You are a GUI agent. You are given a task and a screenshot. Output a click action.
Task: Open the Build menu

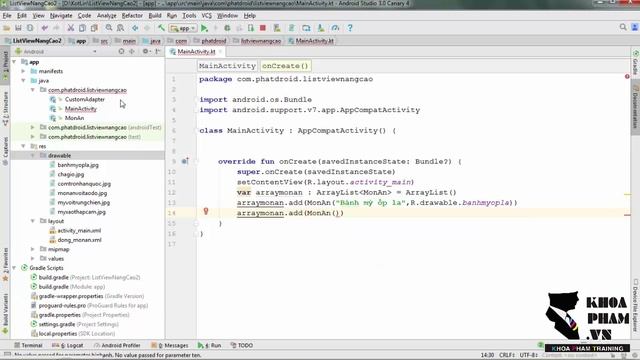(x=155, y=16)
